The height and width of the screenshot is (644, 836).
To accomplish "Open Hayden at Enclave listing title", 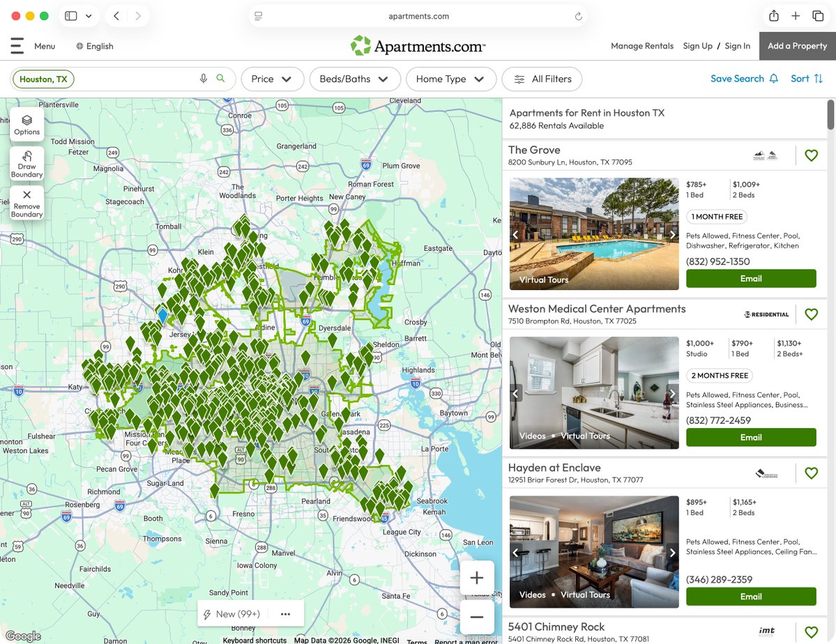I will tap(554, 468).
